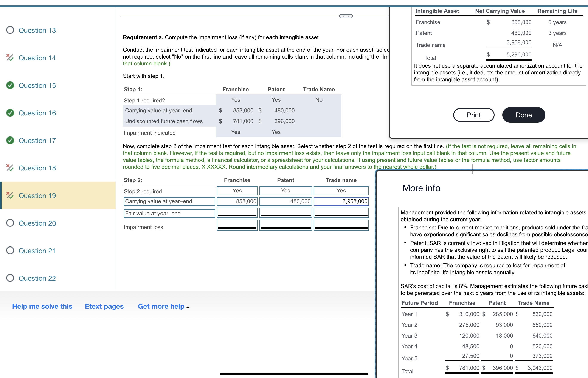Click Question 13 empty status circle
The image size is (588, 378).
coord(10,30)
